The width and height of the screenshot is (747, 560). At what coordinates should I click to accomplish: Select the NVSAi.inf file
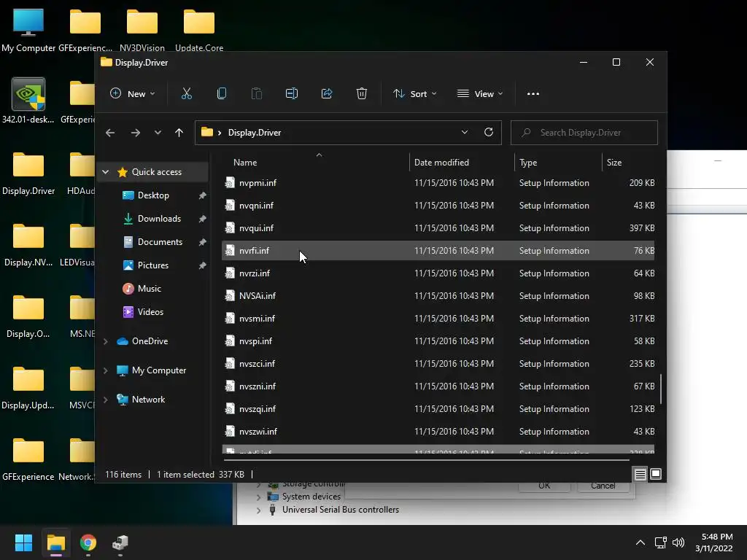coord(438,296)
